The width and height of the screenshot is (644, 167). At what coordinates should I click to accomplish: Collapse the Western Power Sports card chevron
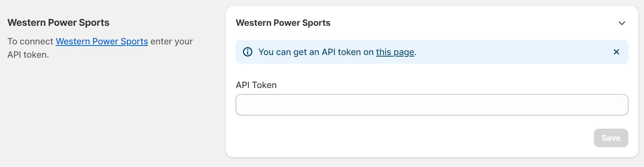pos(622,23)
